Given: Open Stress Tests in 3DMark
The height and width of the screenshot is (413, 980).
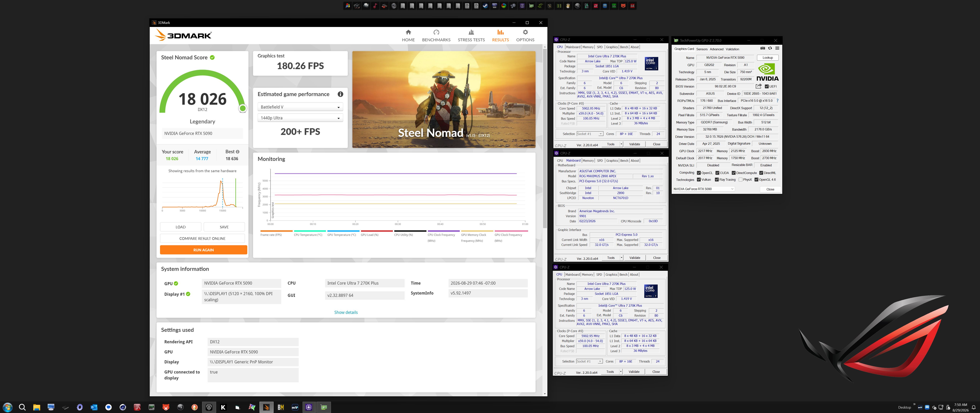Looking at the screenshot, I should pos(471,36).
